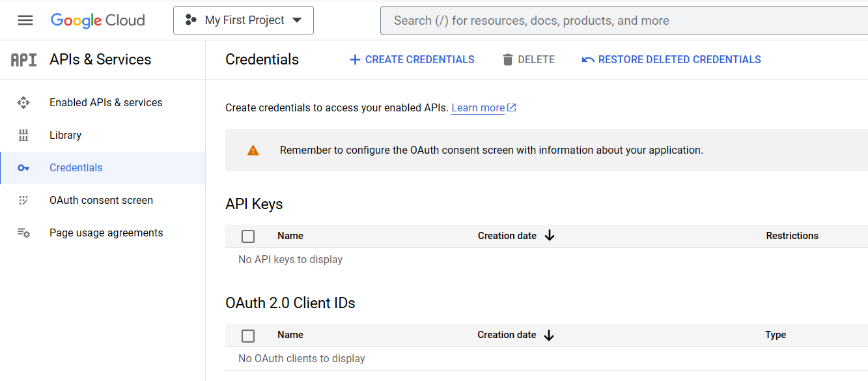Toggle the select-all checkbox in API Keys
Viewport: 868px width, 381px height.
pos(248,236)
